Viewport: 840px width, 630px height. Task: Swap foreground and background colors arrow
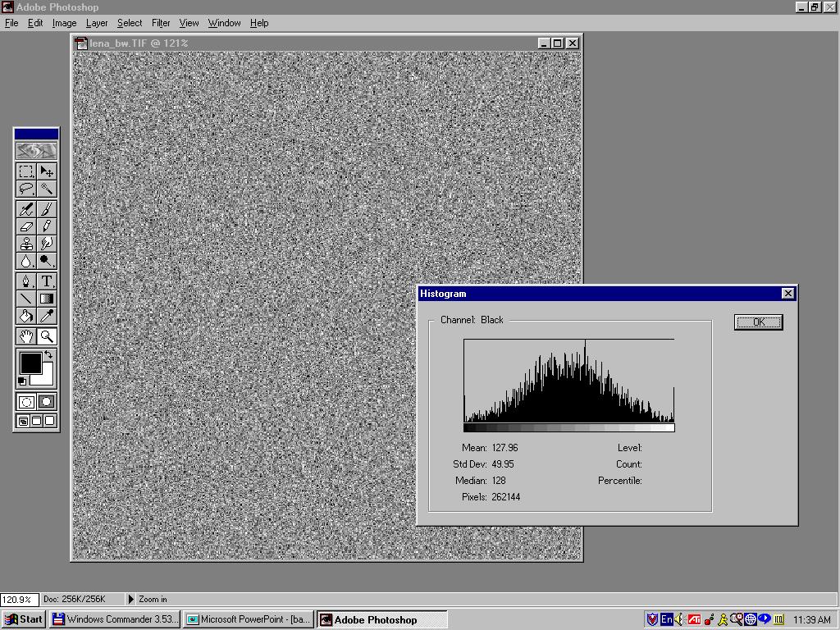point(48,354)
